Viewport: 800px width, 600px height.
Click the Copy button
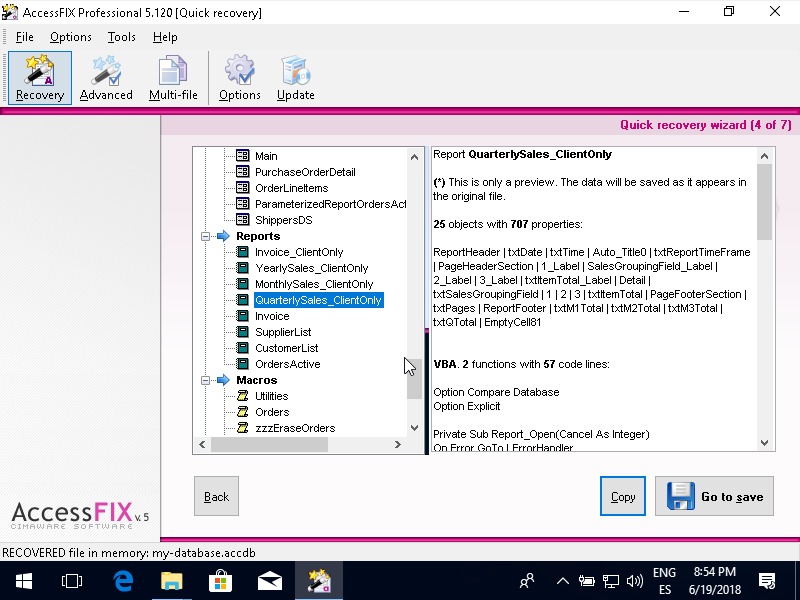click(622, 496)
